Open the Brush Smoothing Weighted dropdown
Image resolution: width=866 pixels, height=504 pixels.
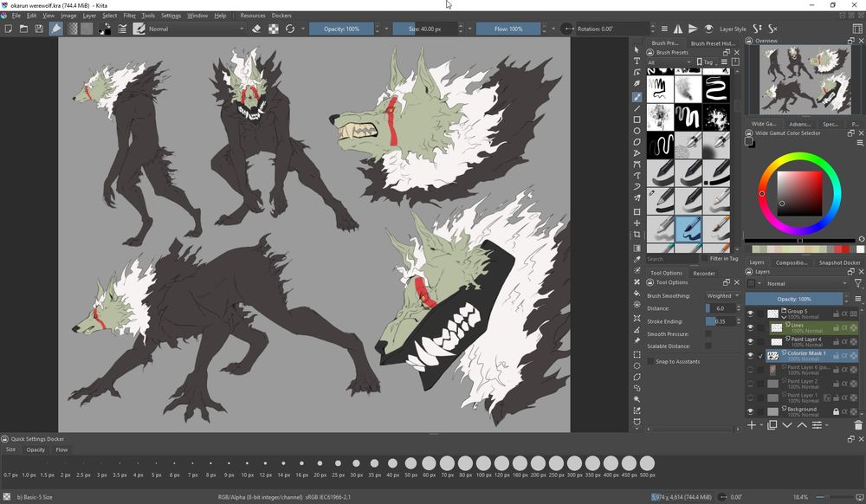722,295
